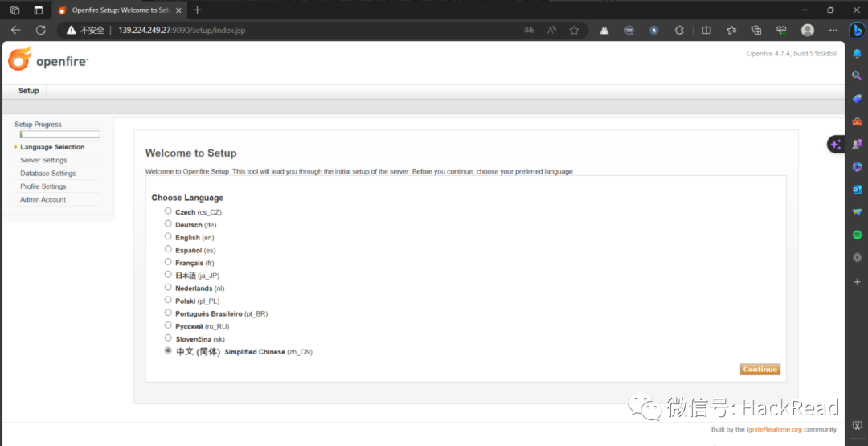
Task: Click Profile Settings in setup progress list
Action: click(43, 186)
